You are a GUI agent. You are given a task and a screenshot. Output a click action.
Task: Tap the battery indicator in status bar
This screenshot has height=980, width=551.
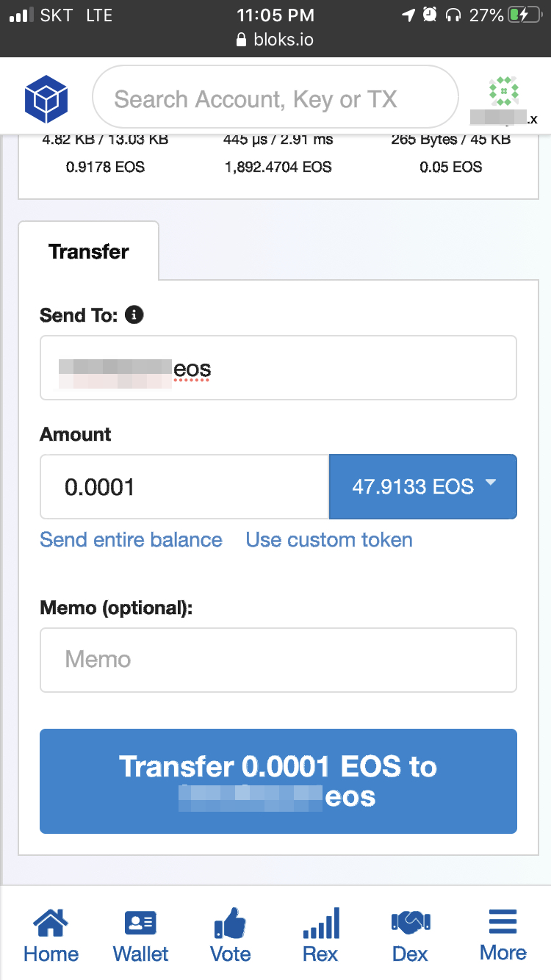pyautogui.click(x=526, y=15)
